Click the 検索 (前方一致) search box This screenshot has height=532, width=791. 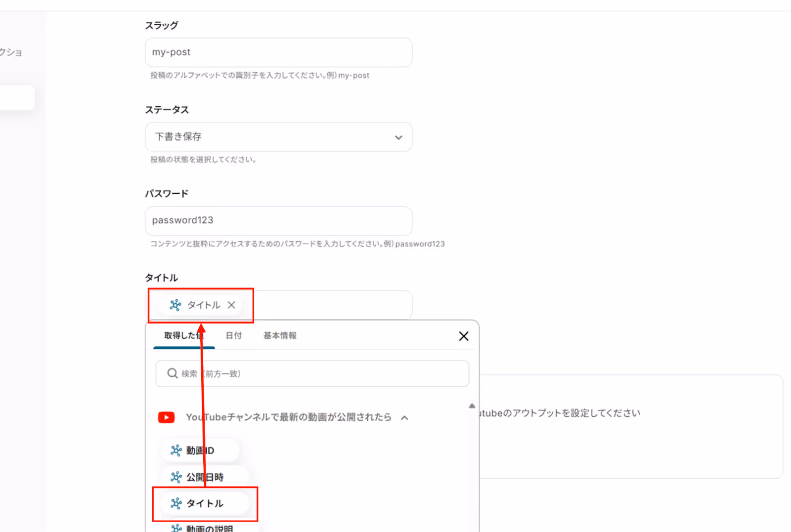tap(312, 373)
